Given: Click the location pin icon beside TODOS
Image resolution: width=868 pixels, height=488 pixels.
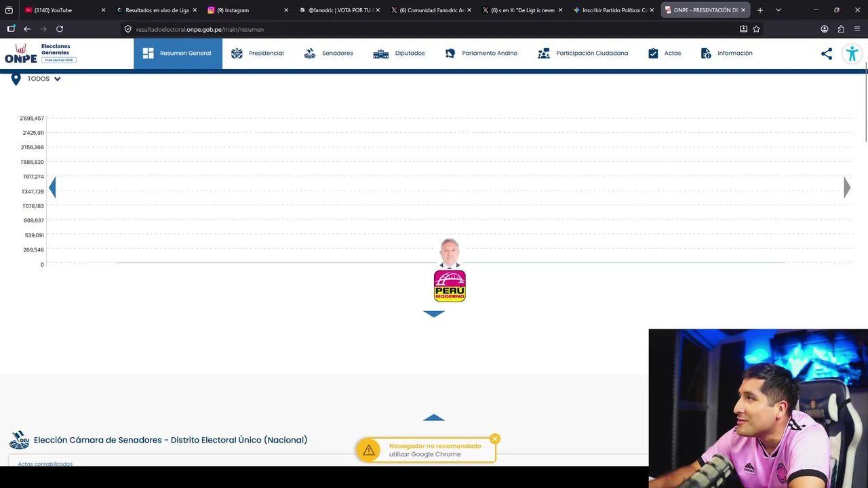Looking at the screenshot, I should click(16, 79).
